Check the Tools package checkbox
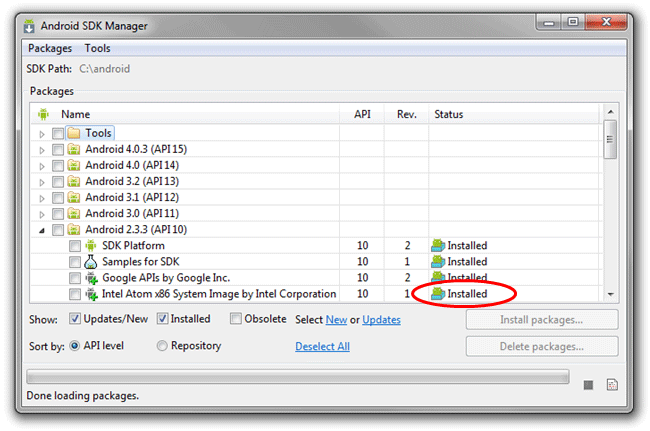This screenshot has height=431, width=650. click(58, 133)
